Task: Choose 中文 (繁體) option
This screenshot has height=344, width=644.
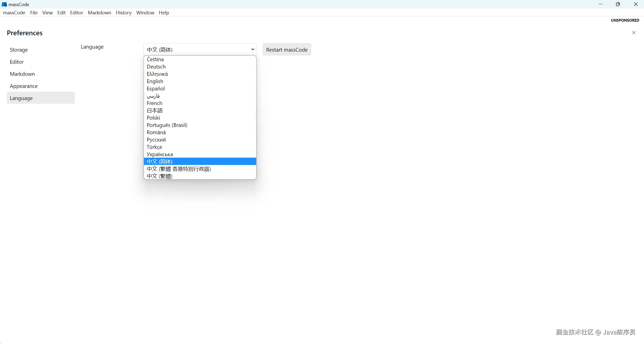Action: click(x=160, y=176)
